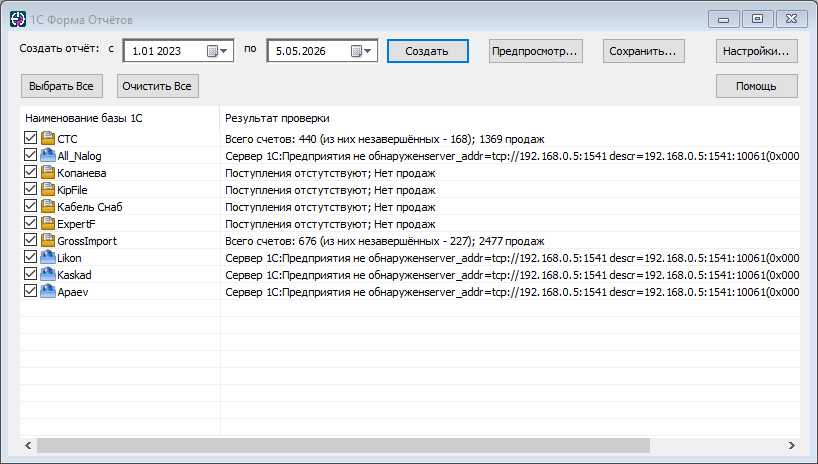Open the end date calendar dropdown
Image resolution: width=818 pixels, height=464 pixels.
[x=362, y=51]
